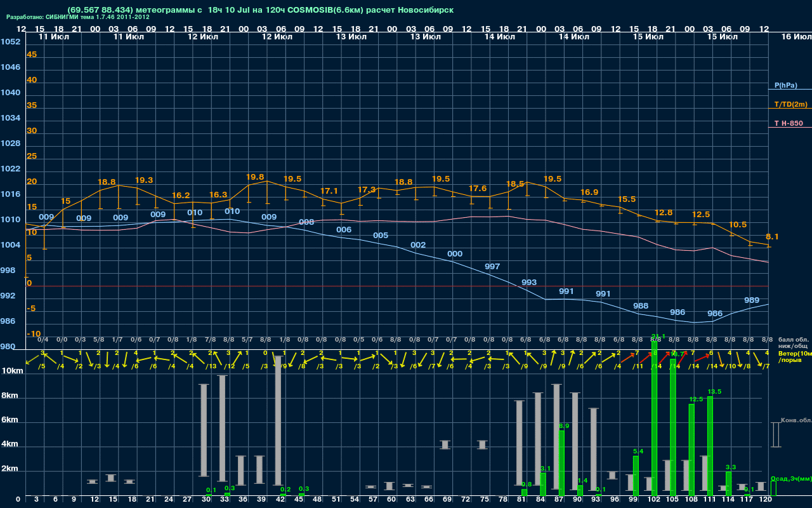Click the 'балл обл. ниж/общ' legend text
The width and height of the screenshot is (812, 508).
(x=794, y=343)
